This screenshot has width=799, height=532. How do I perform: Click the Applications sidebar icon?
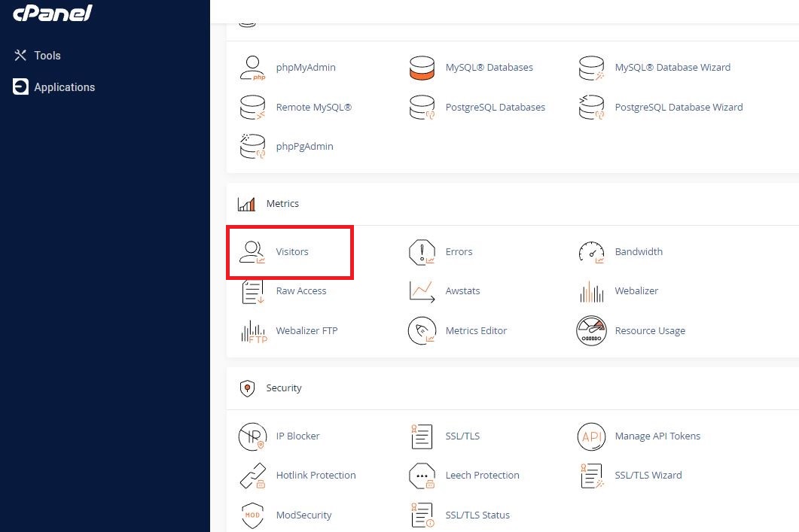[20, 87]
